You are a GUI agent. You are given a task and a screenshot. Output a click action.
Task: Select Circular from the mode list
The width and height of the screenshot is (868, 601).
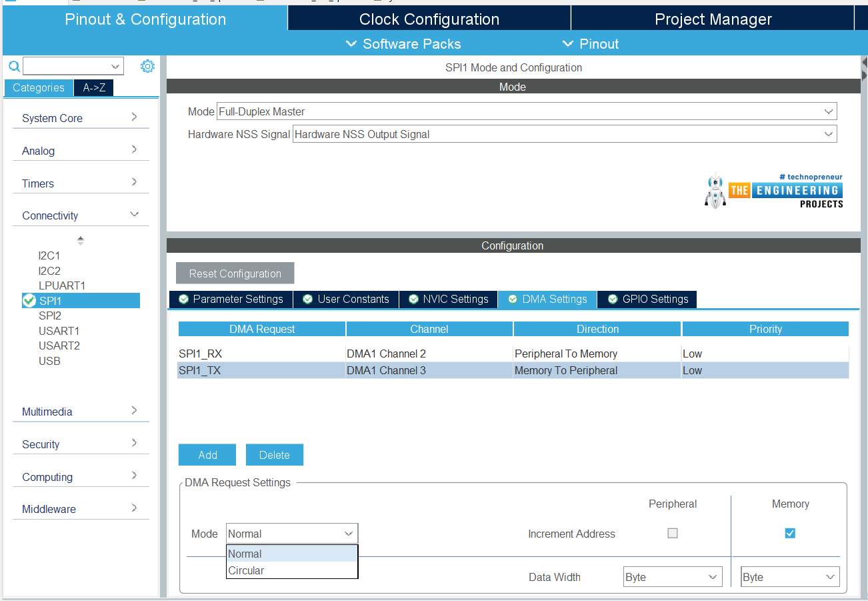point(292,570)
